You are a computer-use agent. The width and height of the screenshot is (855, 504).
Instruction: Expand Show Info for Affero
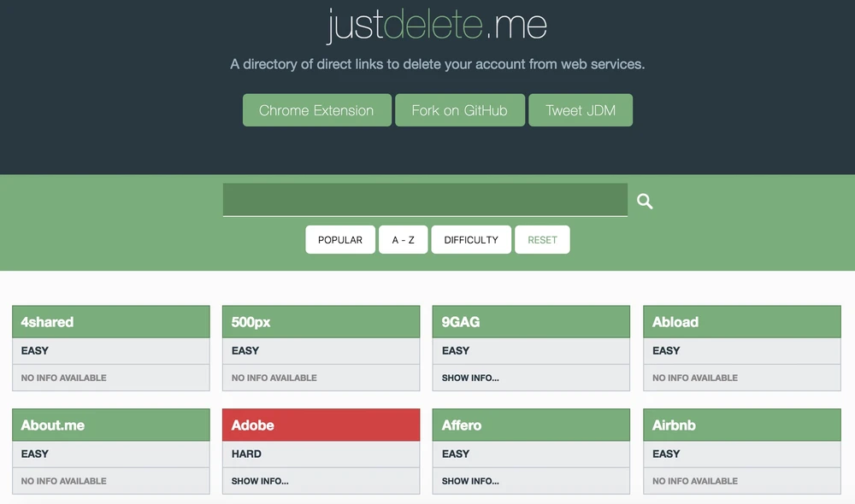click(470, 481)
